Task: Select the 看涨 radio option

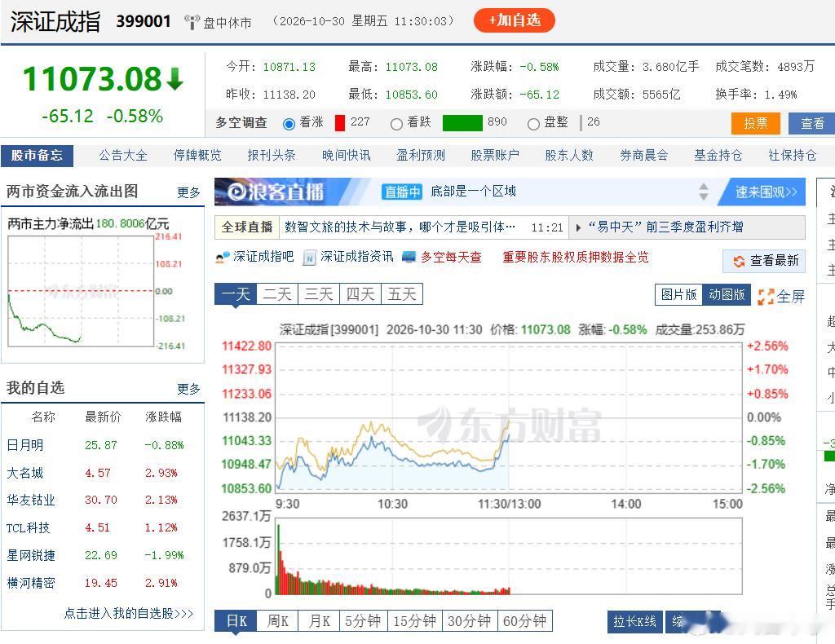Action: click(x=289, y=124)
